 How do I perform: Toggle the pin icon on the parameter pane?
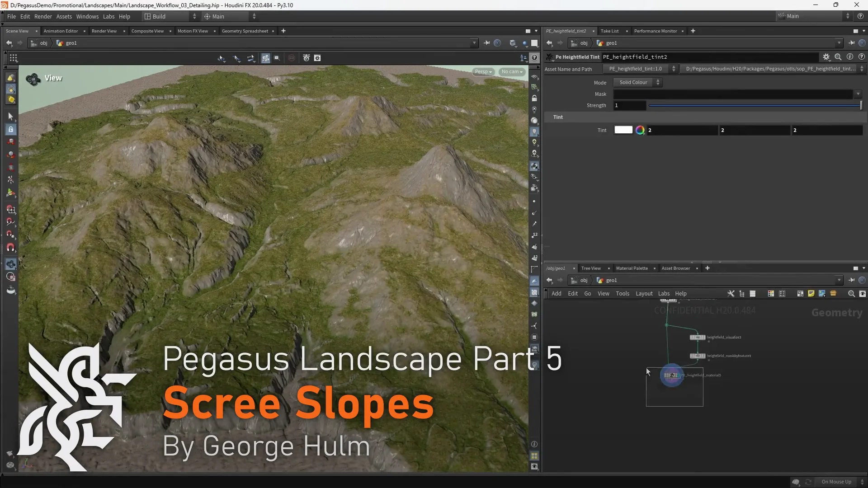coord(852,43)
